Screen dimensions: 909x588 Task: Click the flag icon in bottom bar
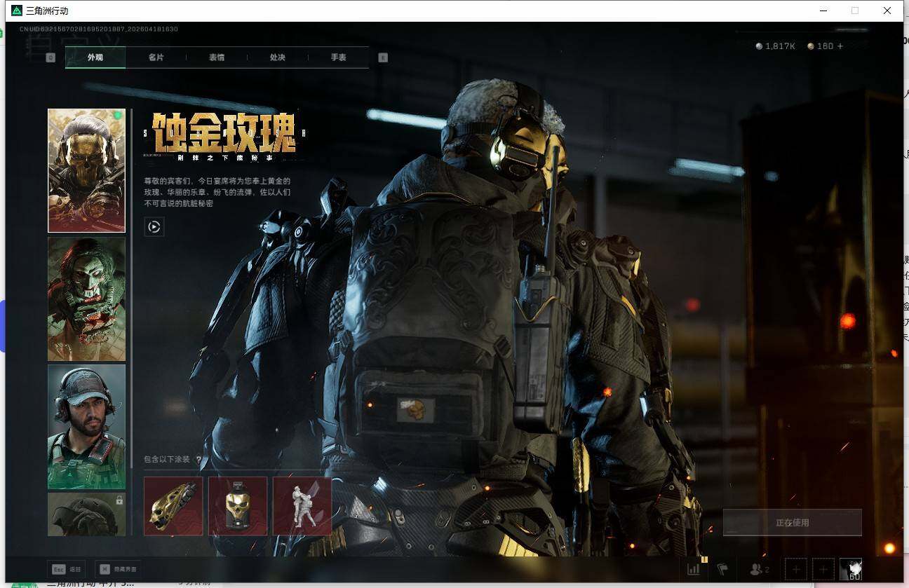pyautogui.click(x=722, y=570)
